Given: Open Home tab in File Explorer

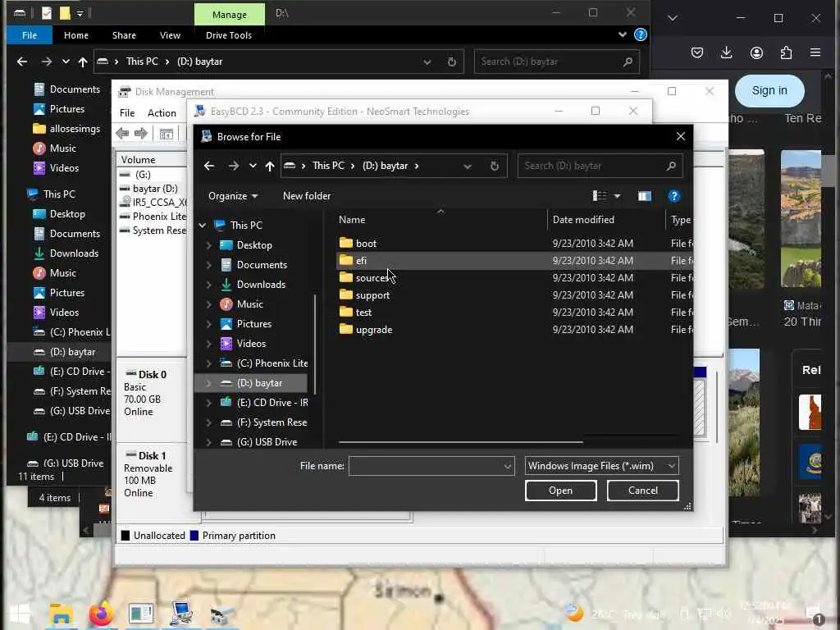Looking at the screenshot, I should coord(76,34).
